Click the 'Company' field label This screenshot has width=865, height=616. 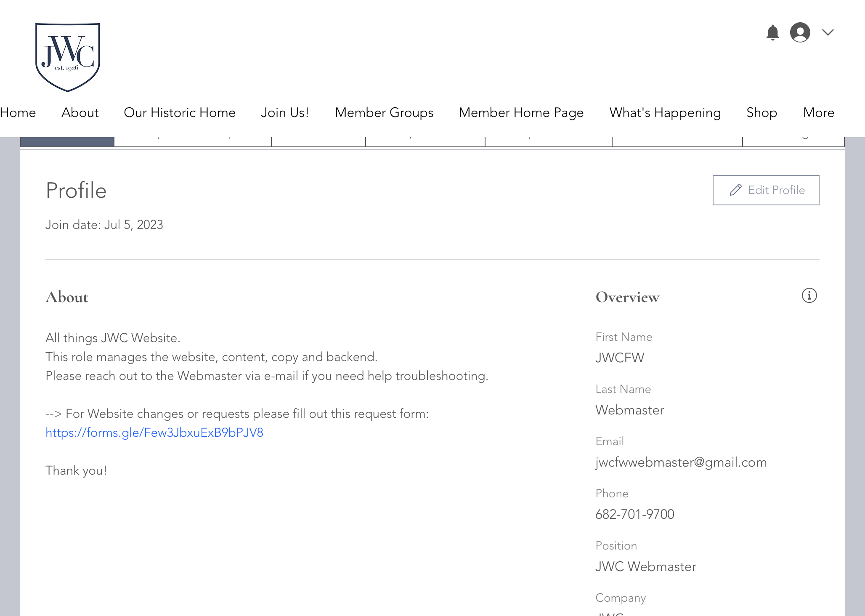[x=621, y=598]
